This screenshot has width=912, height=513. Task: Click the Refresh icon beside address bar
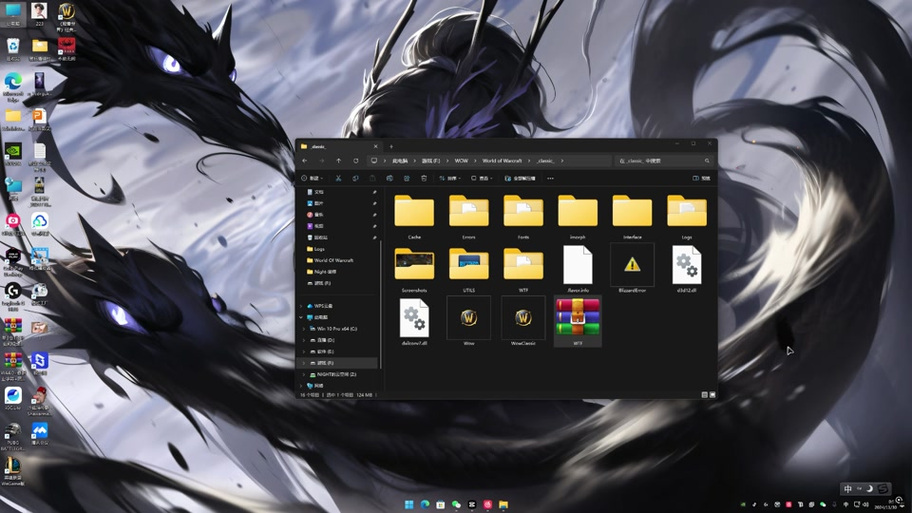click(355, 161)
